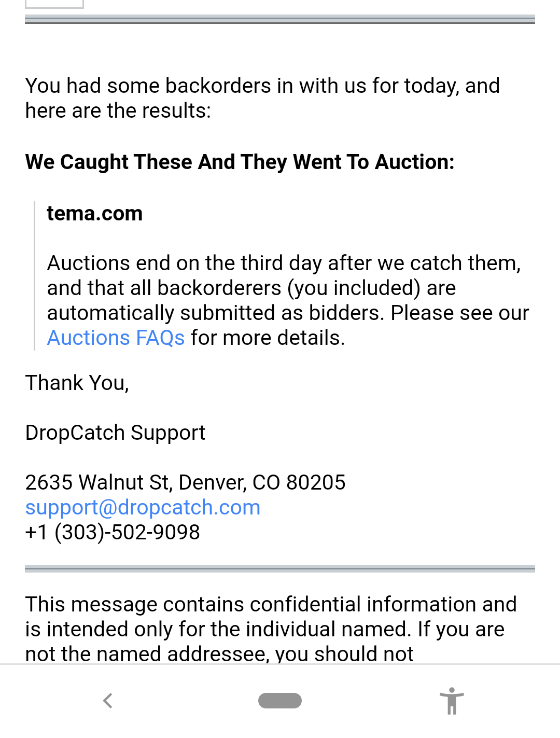This screenshot has height=738, width=560.
Task: Tap the Android back navigation arrow
Action: (108, 701)
